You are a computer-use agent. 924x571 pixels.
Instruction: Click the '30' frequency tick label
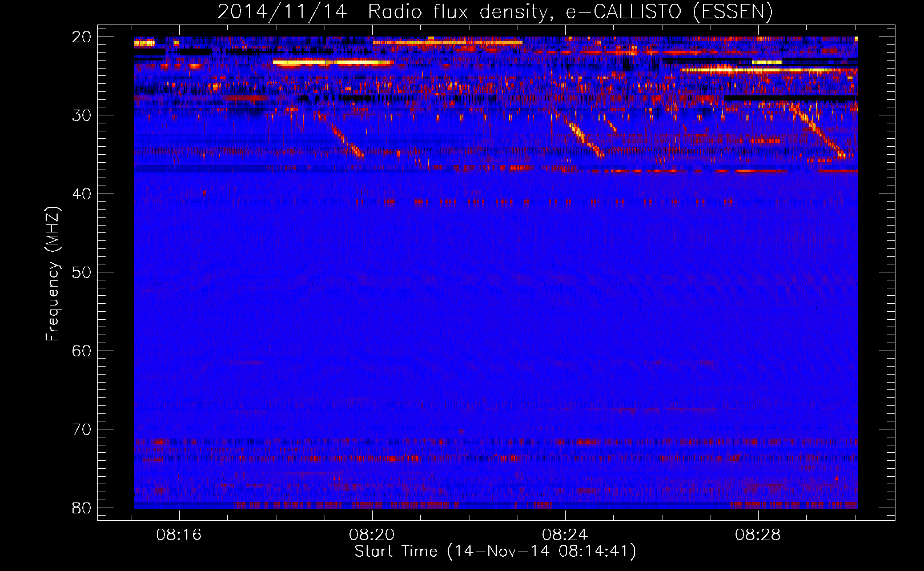82,115
